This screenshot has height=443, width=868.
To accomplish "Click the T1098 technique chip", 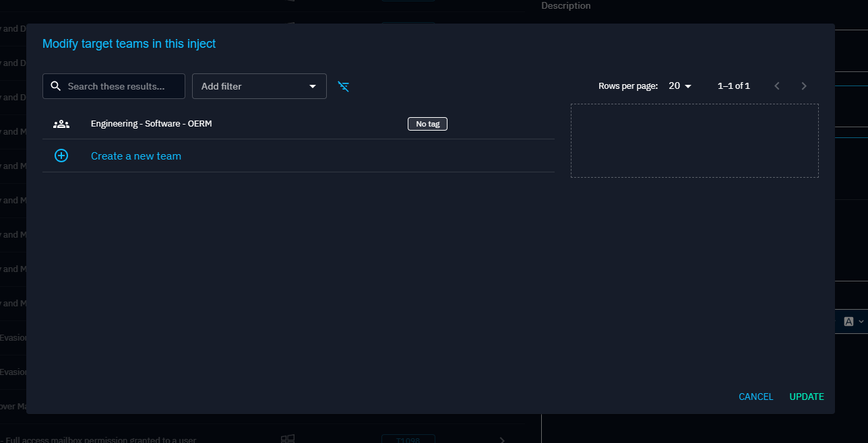I will click(x=408, y=440).
